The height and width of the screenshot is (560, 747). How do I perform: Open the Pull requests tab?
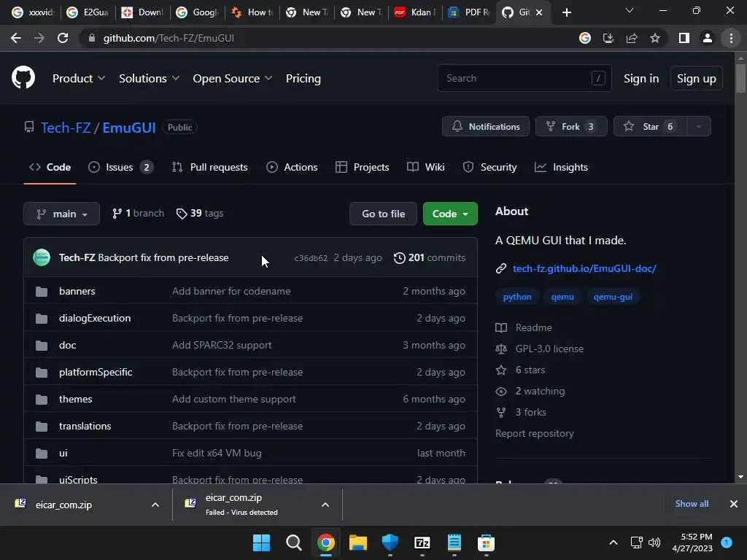pyautogui.click(x=209, y=167)
